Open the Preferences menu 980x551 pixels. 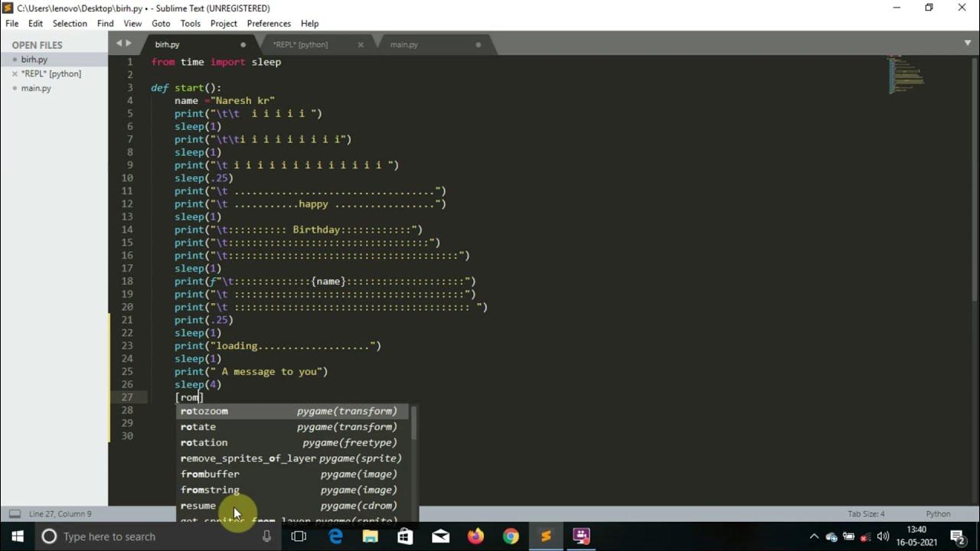(x=269, y=24)
